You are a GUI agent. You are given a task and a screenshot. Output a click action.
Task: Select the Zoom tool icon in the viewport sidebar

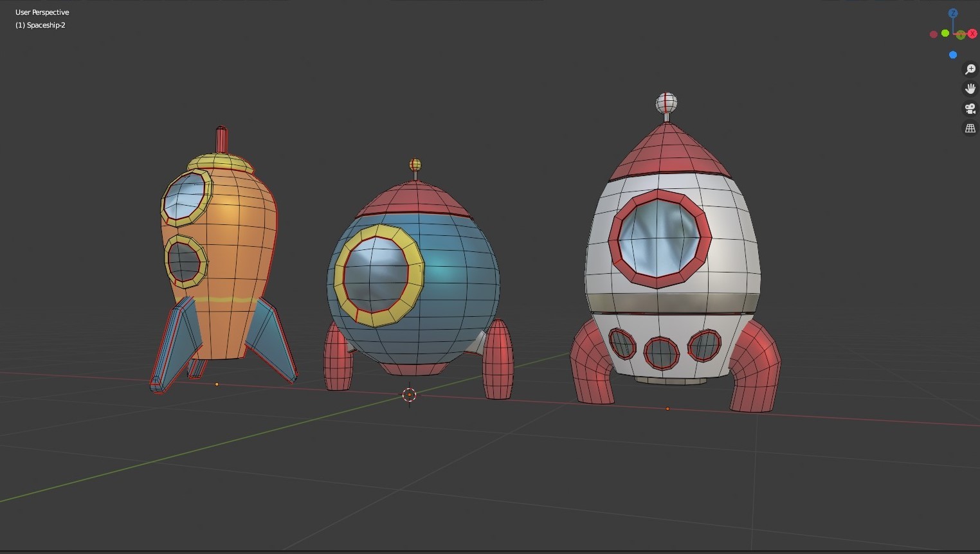pos(970,69)
